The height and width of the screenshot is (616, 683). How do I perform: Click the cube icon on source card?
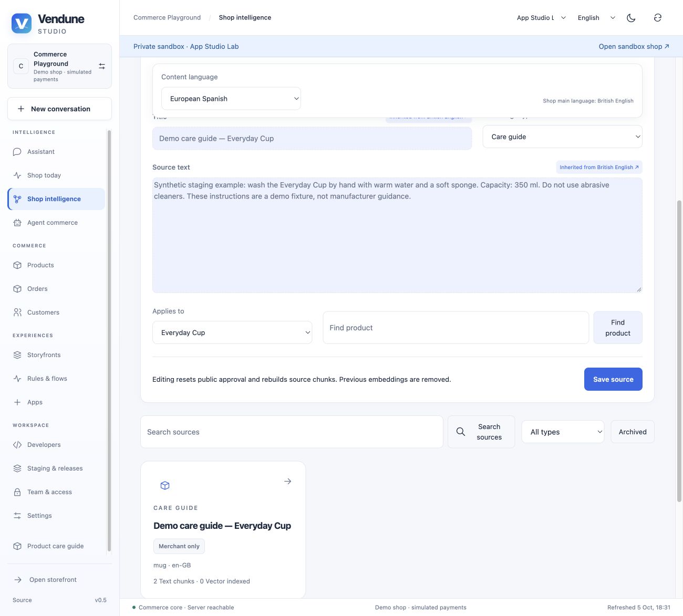click(165, 485)
